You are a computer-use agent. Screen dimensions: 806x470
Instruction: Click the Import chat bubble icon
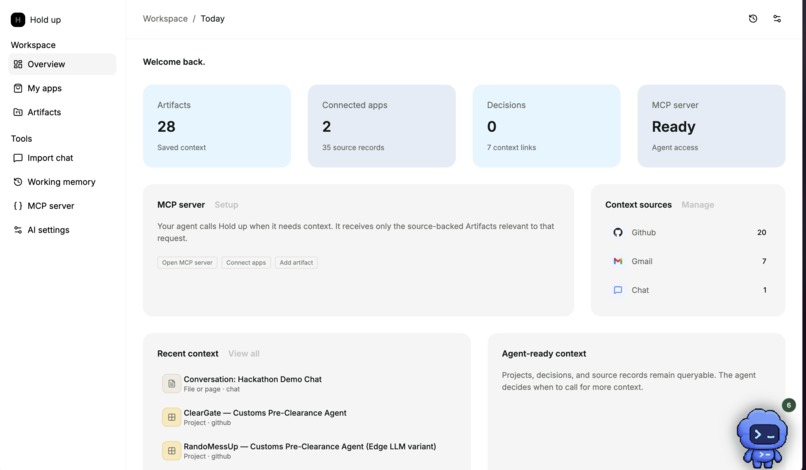[x=18, y=158]
